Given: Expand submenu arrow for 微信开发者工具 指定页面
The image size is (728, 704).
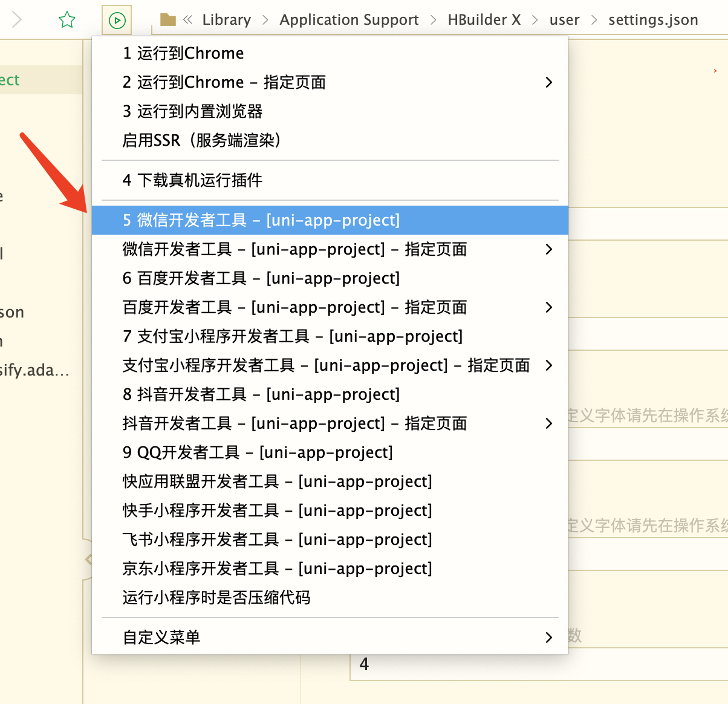Looking at the screenshot, I should coord(548,249).
